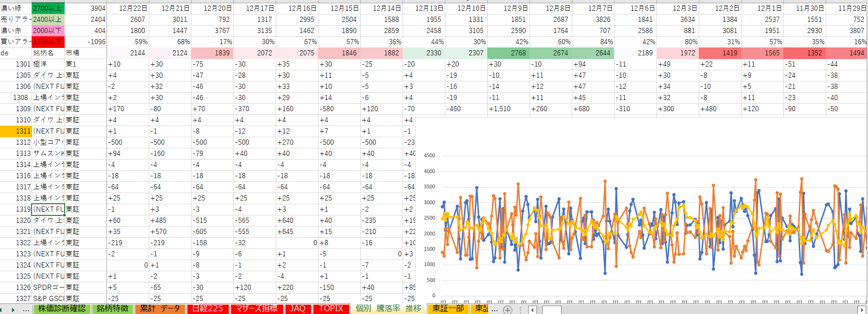
Task: Click the next sheet navigation arrow
Action: click(13, 309)
